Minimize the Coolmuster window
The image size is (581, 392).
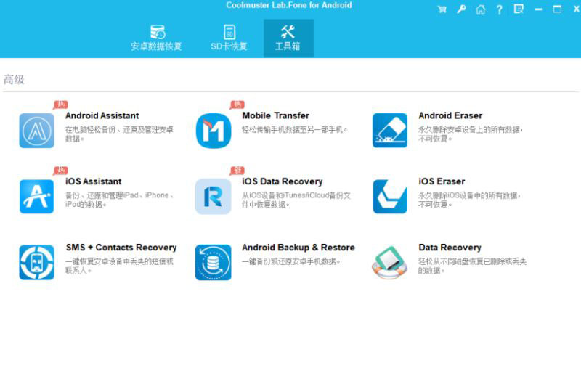click(538, 9)
